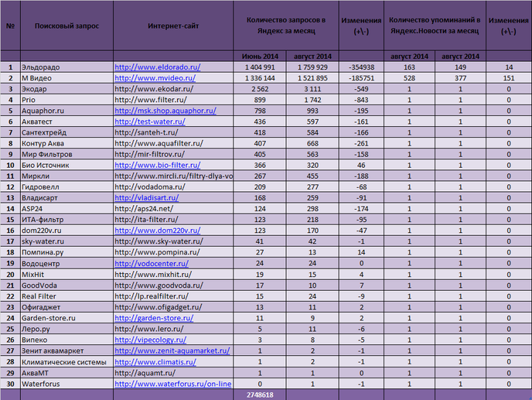Click the 'http://vodadoma.ru/' cell

coord(173,186)
